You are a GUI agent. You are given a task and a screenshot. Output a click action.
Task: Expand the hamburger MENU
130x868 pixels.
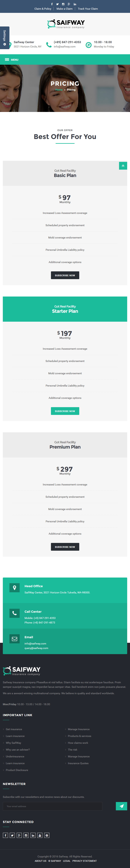click(x=12, y=60)
